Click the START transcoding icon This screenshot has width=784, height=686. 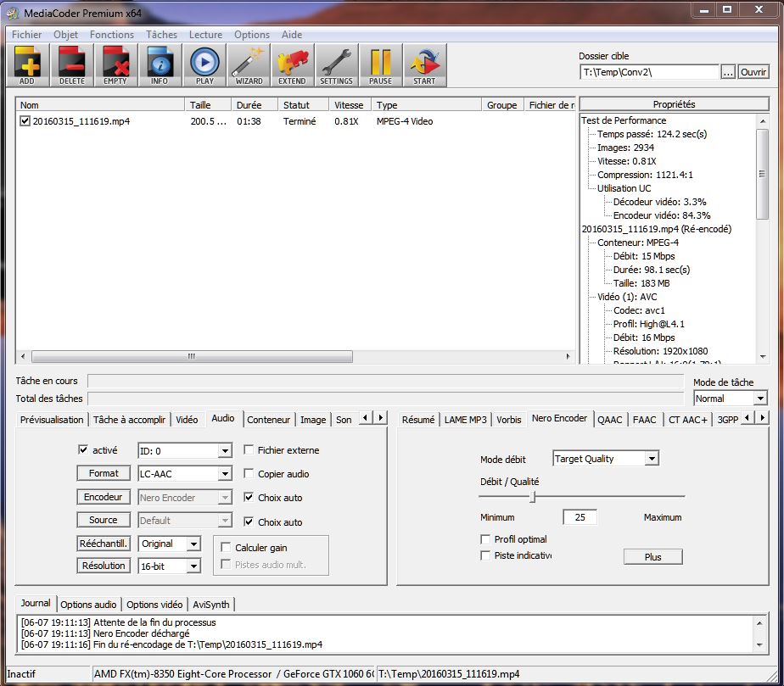pyautogui.click(x=424, y=65)
